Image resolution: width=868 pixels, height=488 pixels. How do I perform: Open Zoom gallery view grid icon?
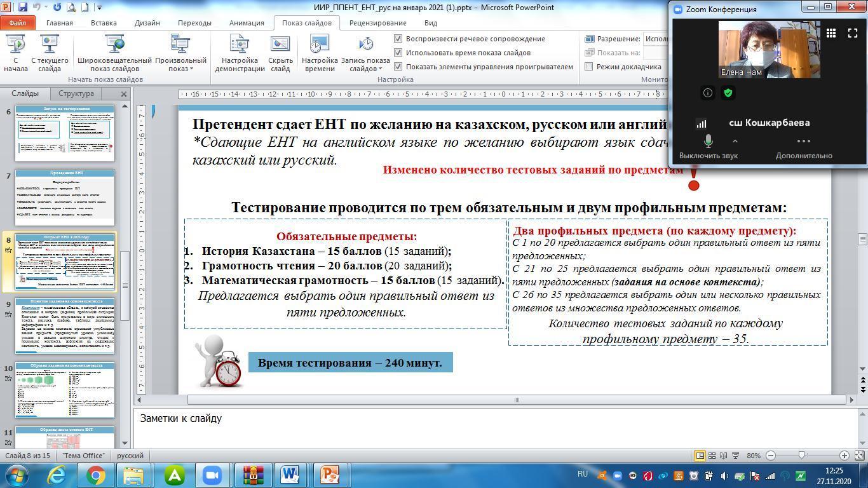pyautogui.click(x=831, y=33)
